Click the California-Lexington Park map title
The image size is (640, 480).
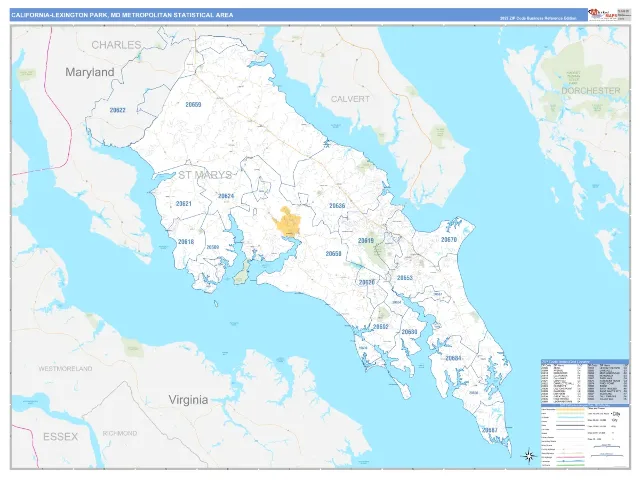tap(122, 15)
